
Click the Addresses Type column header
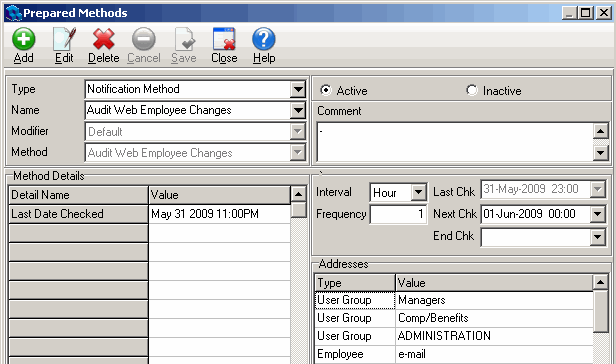tap(355, 283)
